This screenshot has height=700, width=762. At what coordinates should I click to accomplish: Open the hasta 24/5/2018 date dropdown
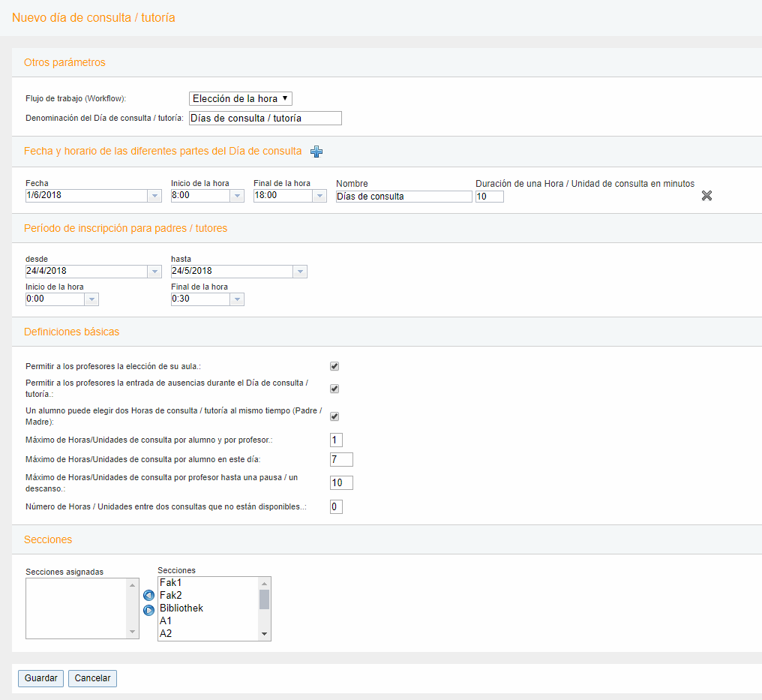(x=300, y=272)
